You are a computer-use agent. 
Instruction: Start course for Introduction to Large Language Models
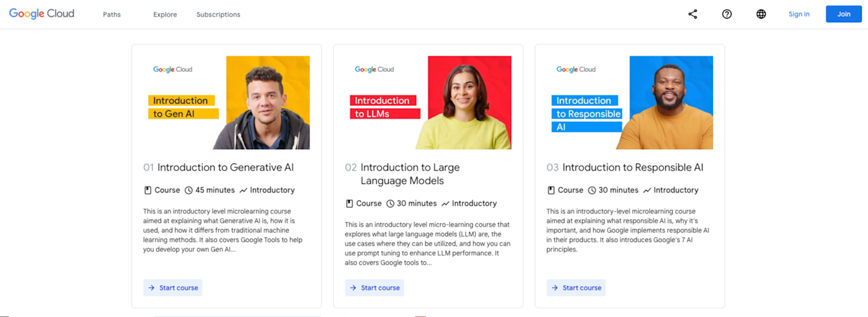pyautogui.click(x=374, y=288)
